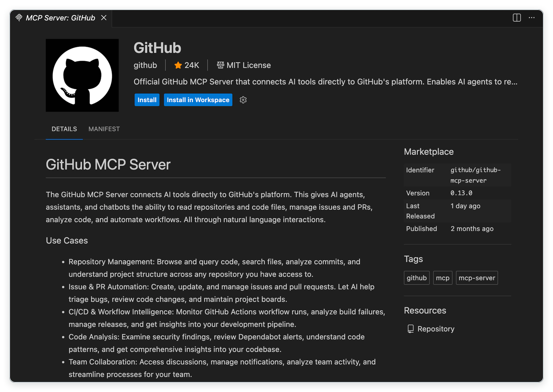The width and height of the screenshot is (553, 392).
Task: Click the Use Cases subheading
Action: click(67, 241)
